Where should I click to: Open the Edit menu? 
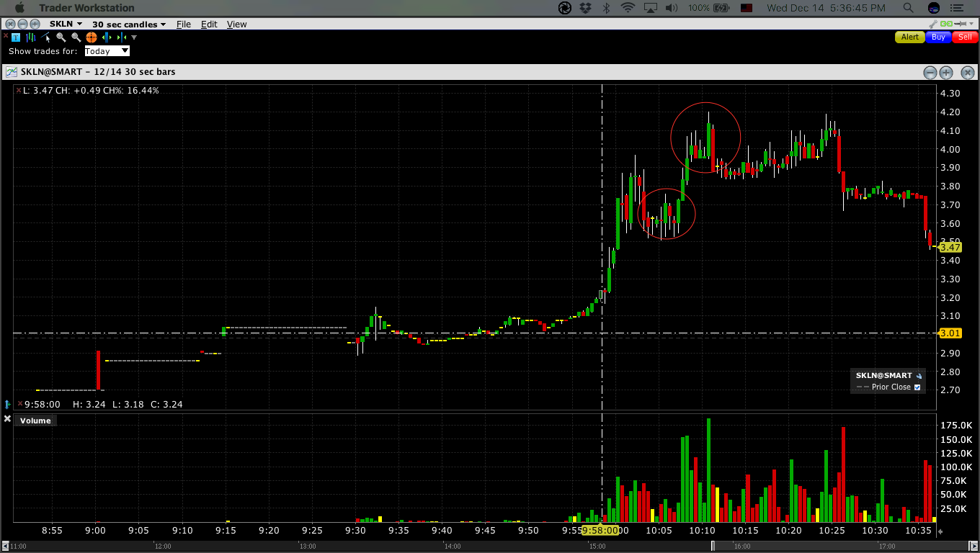coord(209,24)
